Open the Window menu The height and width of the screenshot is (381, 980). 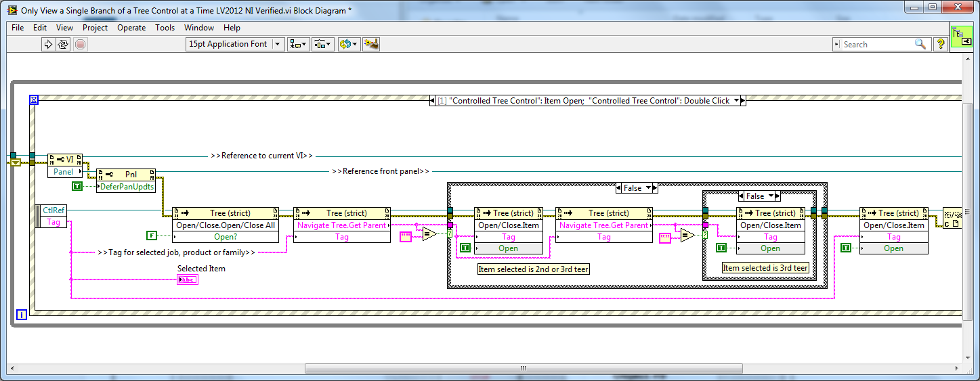pos(199,28)
